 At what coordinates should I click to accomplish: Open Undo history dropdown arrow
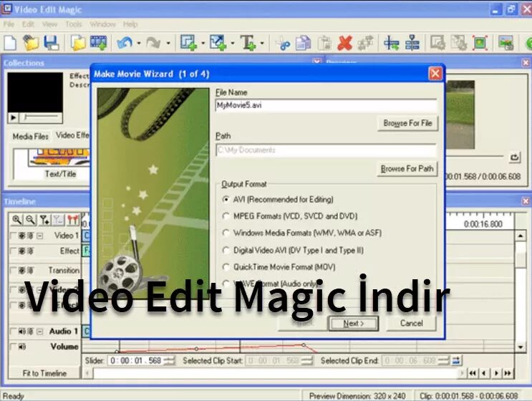tap(139, 44)
